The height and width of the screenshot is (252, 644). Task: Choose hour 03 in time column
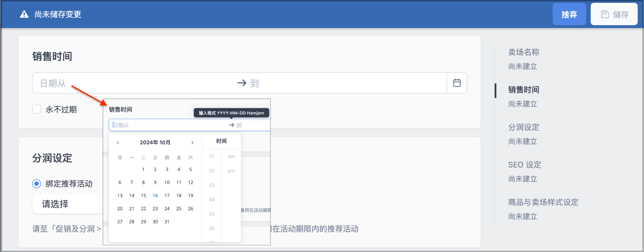point(212,185)
